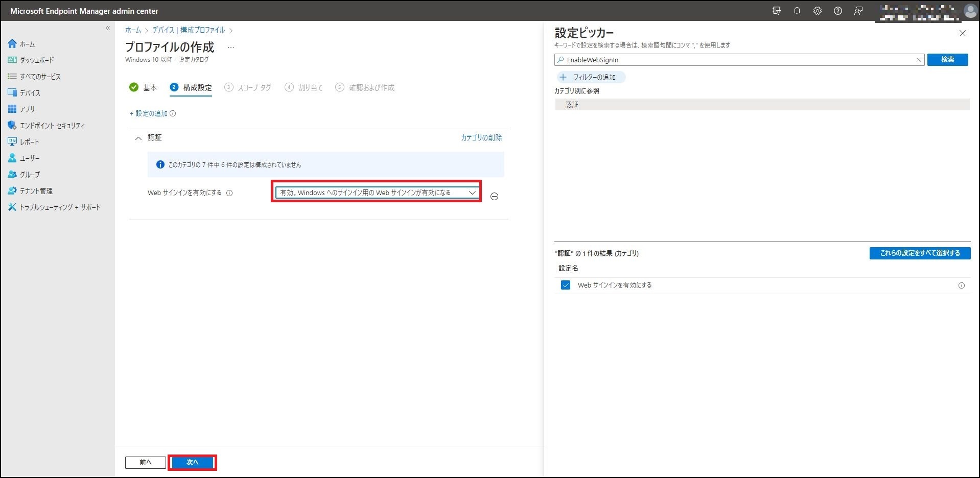Open デバイス in sidebar
Viewport: 980px width, 478px height.
tap(24, 93)
